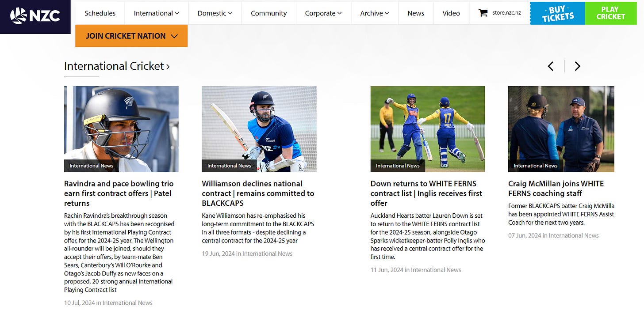Image resolution: width=644 pixels, height=310 pixels.
Task: Click the '19 Jun, 2024 in International News' line
Action: coord(247,253)
